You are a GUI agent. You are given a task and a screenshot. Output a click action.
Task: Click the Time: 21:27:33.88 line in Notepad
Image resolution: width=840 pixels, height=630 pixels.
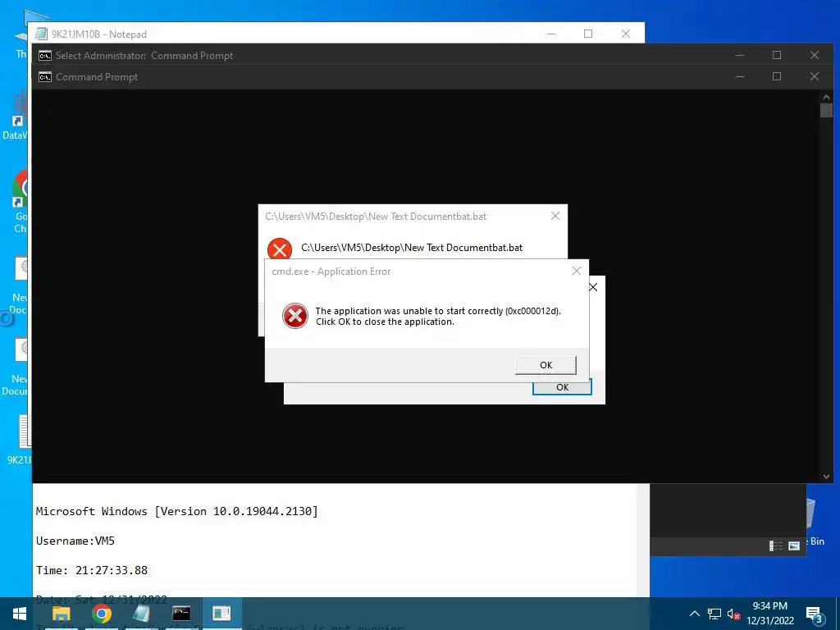[x=92, y=570]
